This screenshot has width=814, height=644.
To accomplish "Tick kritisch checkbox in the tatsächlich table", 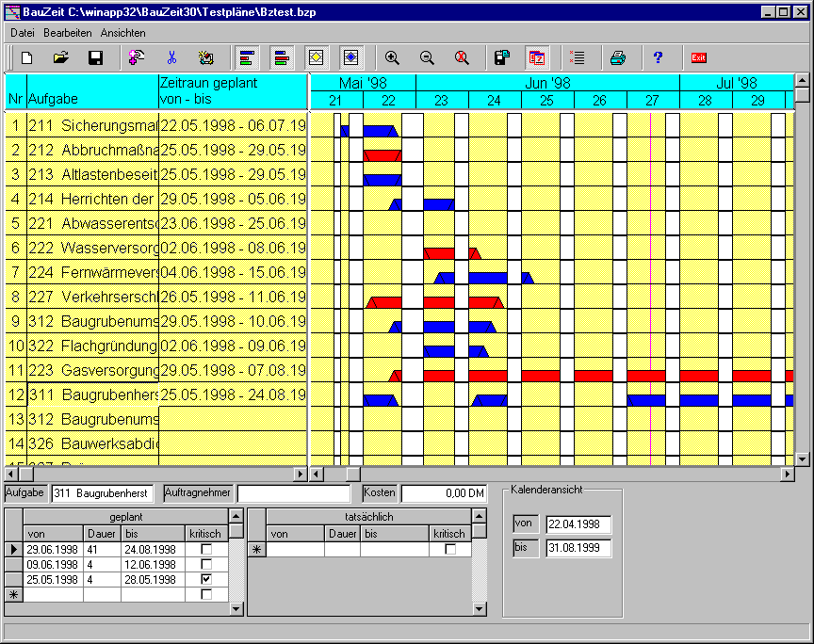I will pos(450,549).
